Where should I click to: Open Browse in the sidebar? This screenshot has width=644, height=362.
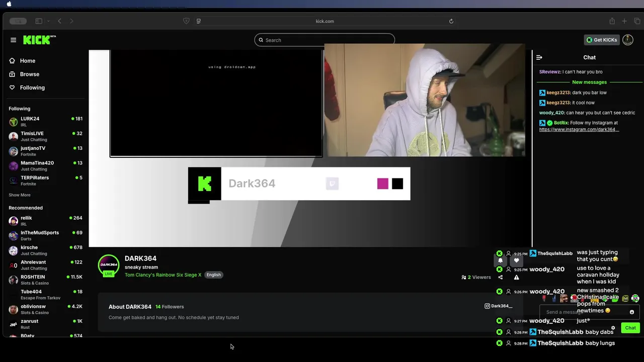point(29,74)
